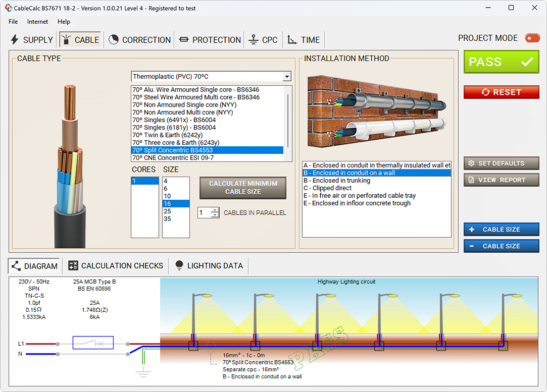Image resolution: width=547 pixels, height=392 pixels.
Task: Open the SUPPLY tab lightning icon
Action: (x=14, y=39)
